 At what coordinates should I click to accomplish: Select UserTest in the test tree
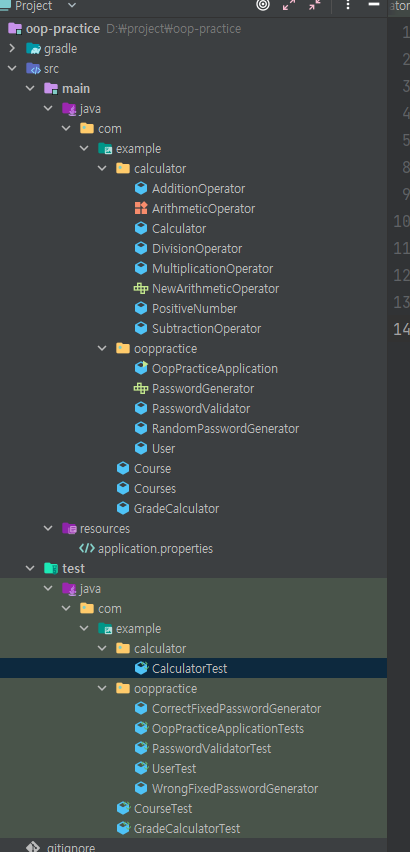tap(174, 769)
